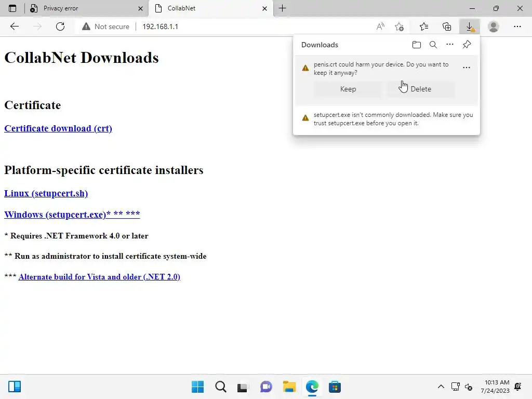The image size is (532, 399).
Task: Delete the flagged crt download
Action: (x=421, y=89)
